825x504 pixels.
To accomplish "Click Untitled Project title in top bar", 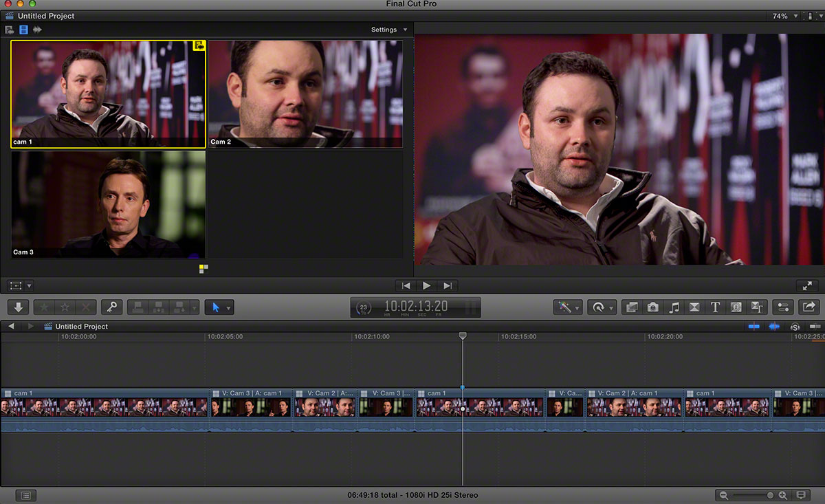I will click(46, 16).
